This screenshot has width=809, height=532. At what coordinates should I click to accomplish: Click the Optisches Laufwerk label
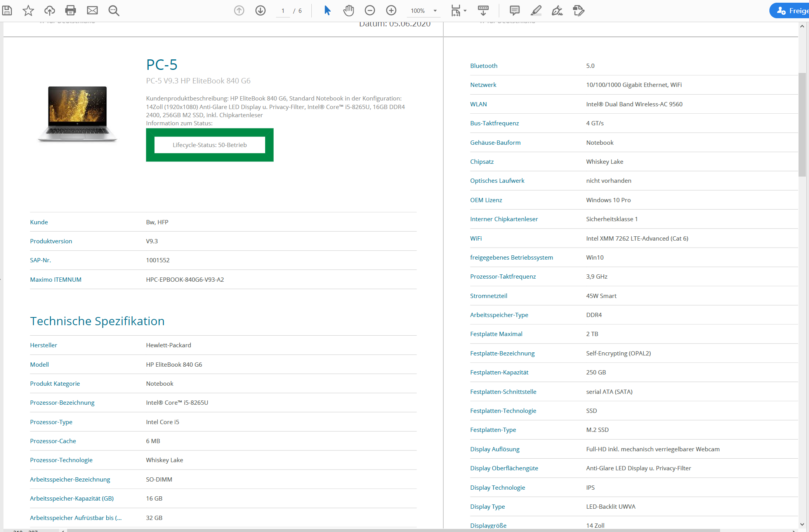[x=497, y=180]
